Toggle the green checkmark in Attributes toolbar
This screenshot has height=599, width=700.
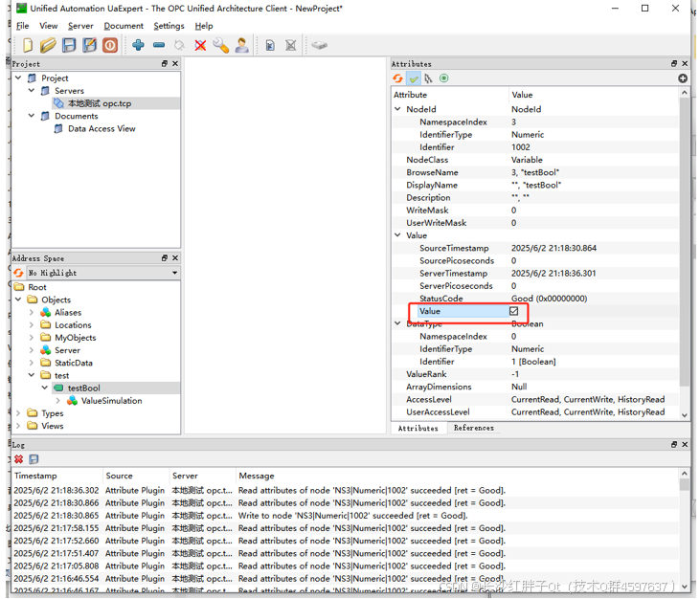pos(414,78)
